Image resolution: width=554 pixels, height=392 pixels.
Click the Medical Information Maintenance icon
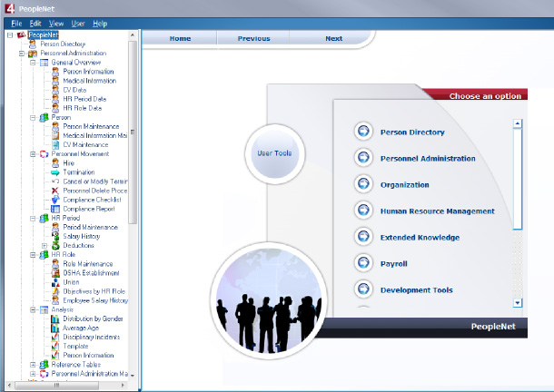pos(55,135)
